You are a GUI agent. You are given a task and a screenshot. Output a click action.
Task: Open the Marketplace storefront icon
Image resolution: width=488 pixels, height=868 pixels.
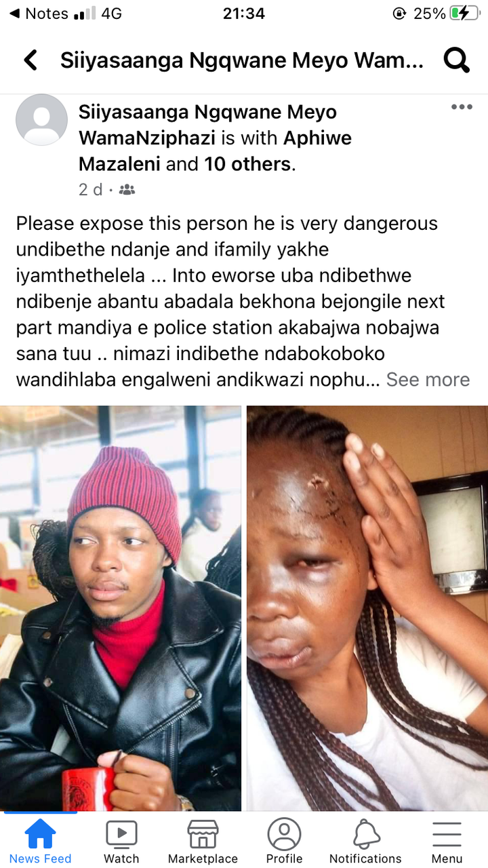[x=203, y=834]
